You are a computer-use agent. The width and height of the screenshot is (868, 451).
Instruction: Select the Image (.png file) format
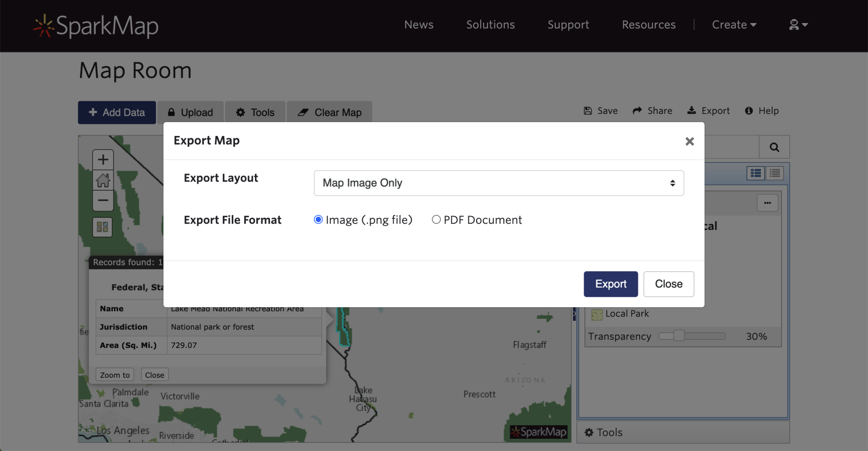click(x=318, y=220)
